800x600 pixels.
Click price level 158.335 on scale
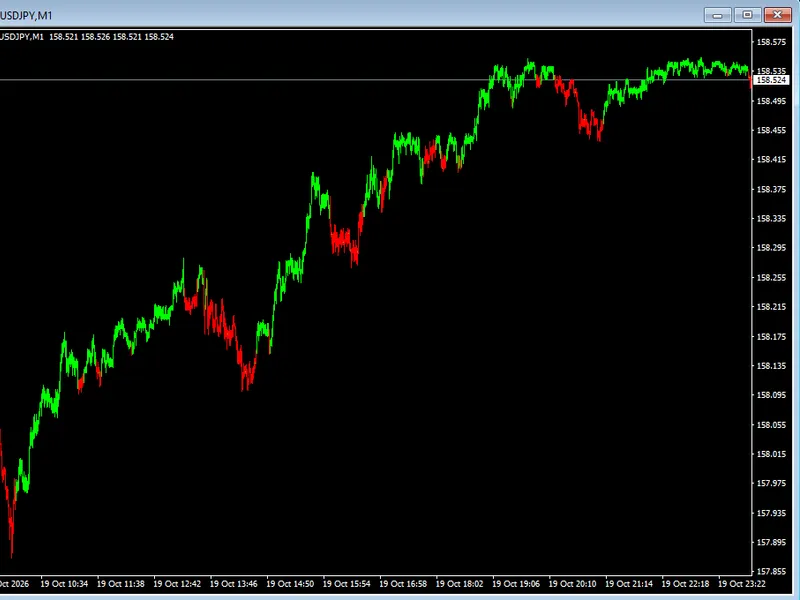[771, 218]
